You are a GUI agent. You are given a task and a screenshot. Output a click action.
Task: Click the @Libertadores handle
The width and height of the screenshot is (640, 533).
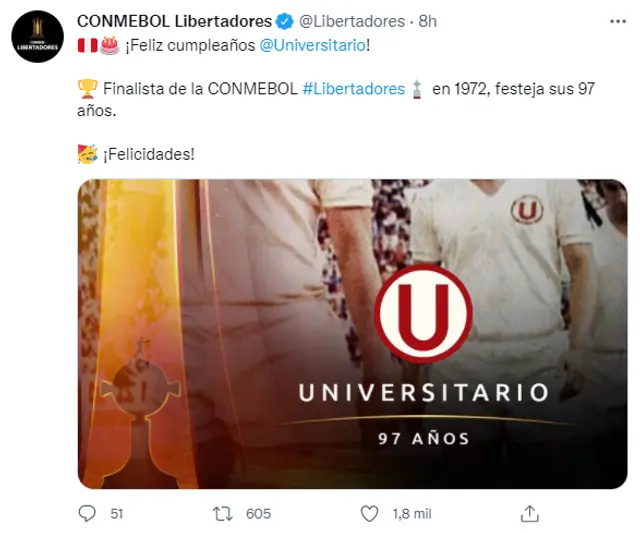[352, 21]
